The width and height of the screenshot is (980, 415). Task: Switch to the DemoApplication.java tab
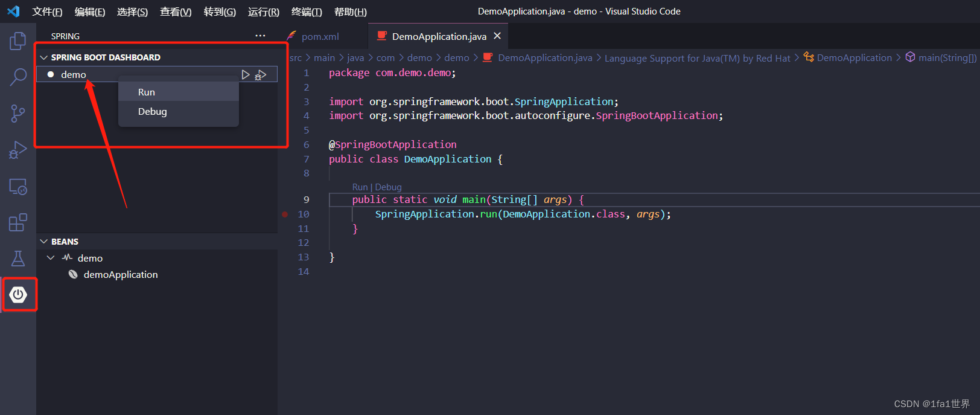coord(437,36)
